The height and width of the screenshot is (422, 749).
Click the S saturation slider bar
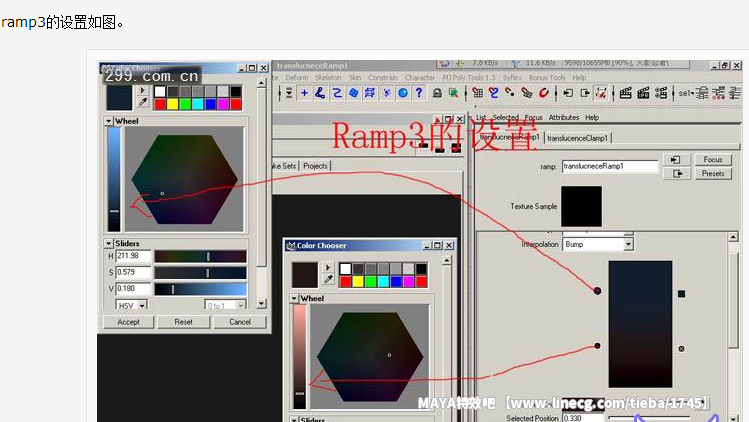coord(200,272)
